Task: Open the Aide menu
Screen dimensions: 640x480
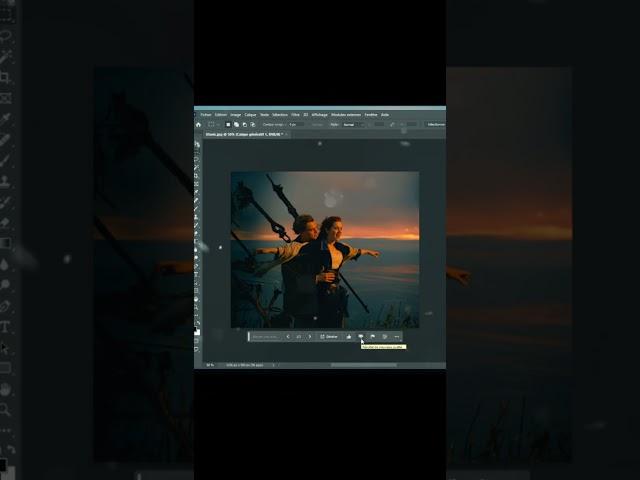Action: click(x=385, y=115)
